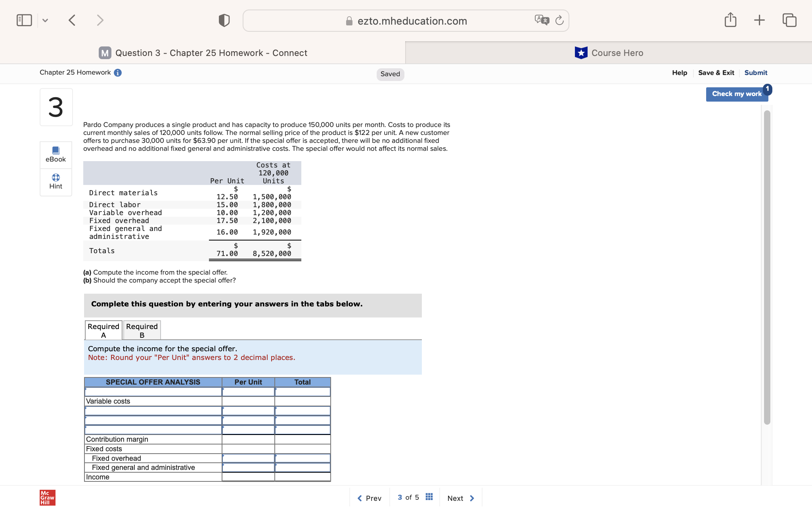Go to Next question
The image size is (812, 508).
tap(460, 498)
